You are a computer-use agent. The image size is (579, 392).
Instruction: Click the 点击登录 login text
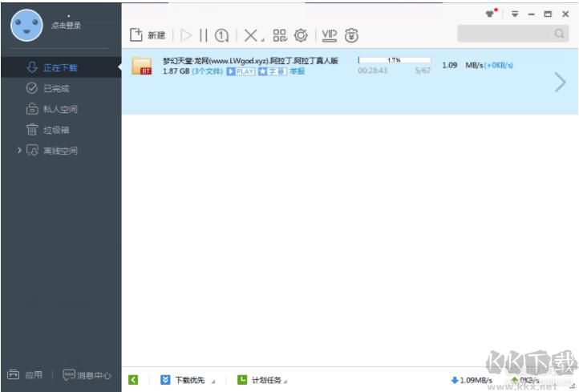pos(66,25)
